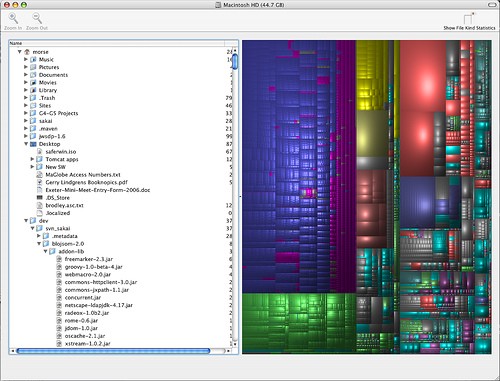
Task: Collapse the Desktop folder
Action: point(26,144)
